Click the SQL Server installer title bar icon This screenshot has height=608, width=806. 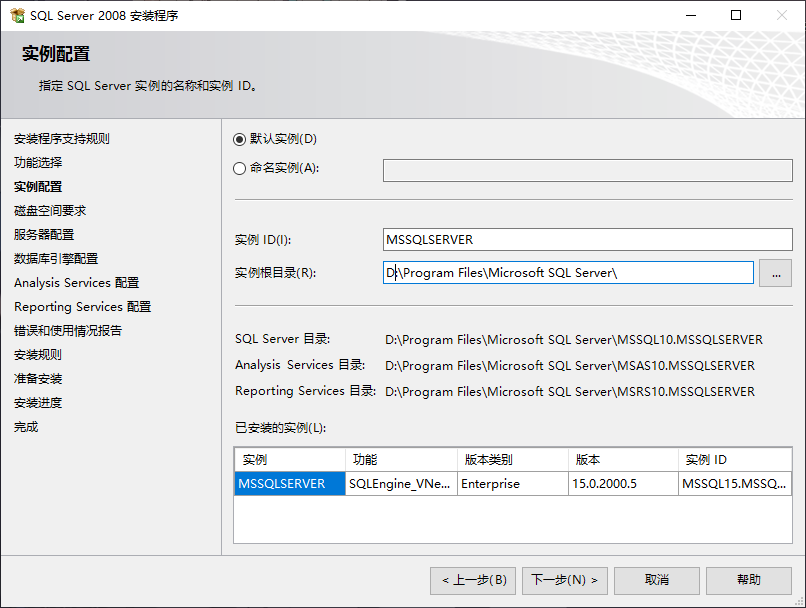[x=17, y=15]
